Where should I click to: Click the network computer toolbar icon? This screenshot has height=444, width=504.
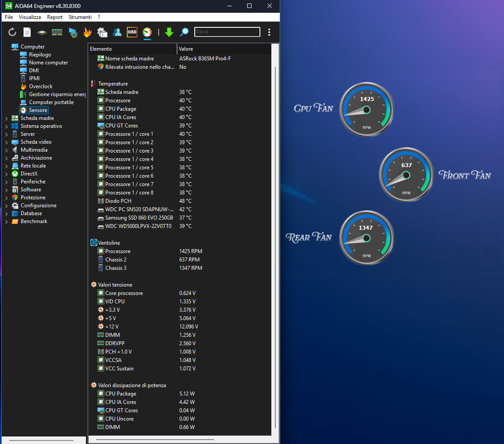73,33
